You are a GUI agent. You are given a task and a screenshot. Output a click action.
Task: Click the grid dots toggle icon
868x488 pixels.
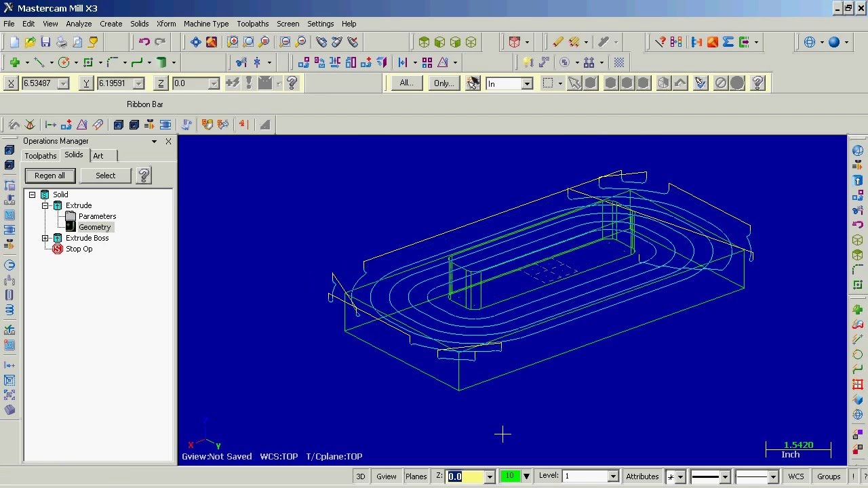point(619,62)
